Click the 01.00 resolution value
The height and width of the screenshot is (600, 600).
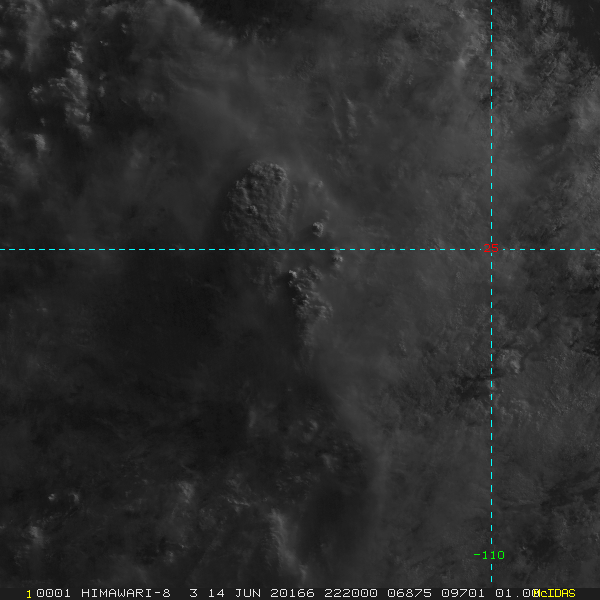[517, 593]
